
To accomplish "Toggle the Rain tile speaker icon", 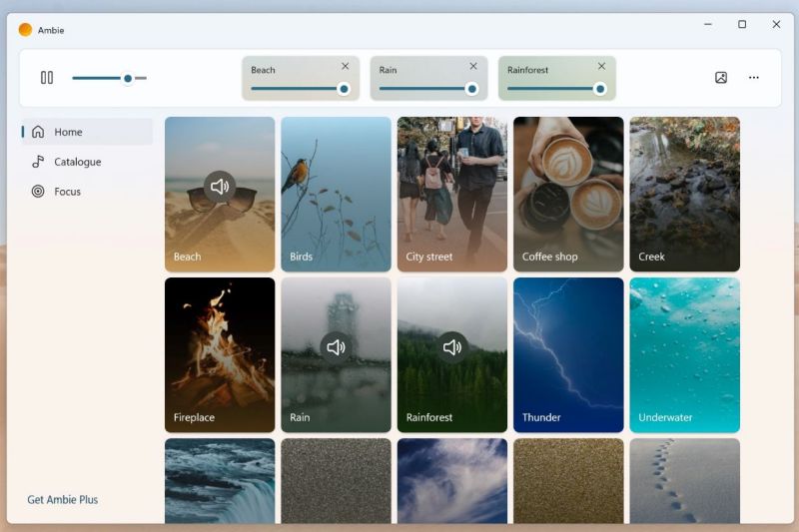I will [336, 347].
